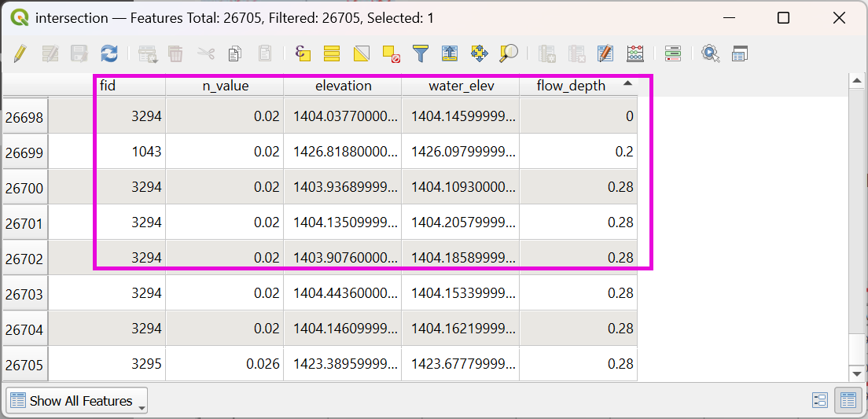Toggle editing mode with the pencil icon
The image size is (868, 419).
(x=20, y=53)
